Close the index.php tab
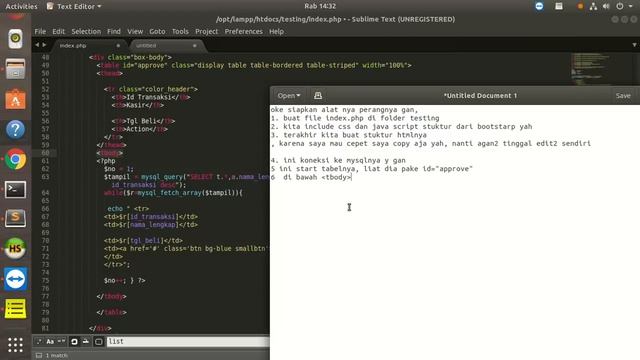The image size is (640, 360). [x=118, y=46]
